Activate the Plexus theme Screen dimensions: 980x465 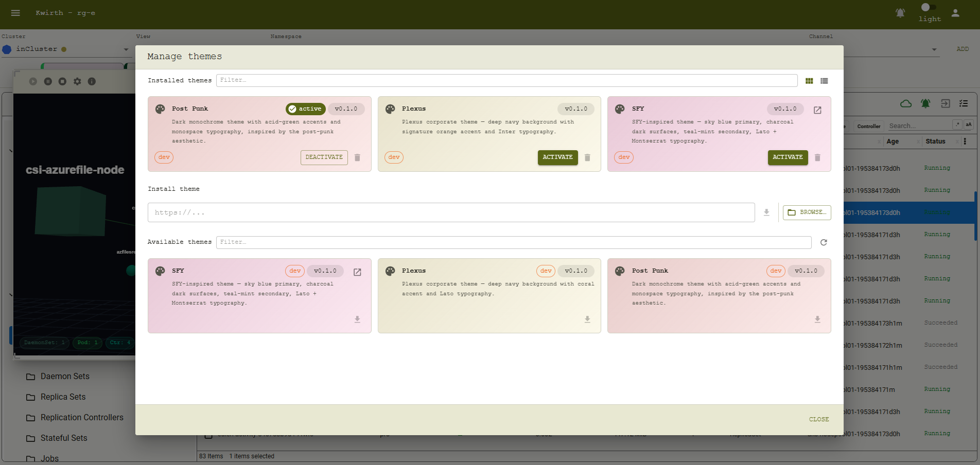[x=557, y=157]
